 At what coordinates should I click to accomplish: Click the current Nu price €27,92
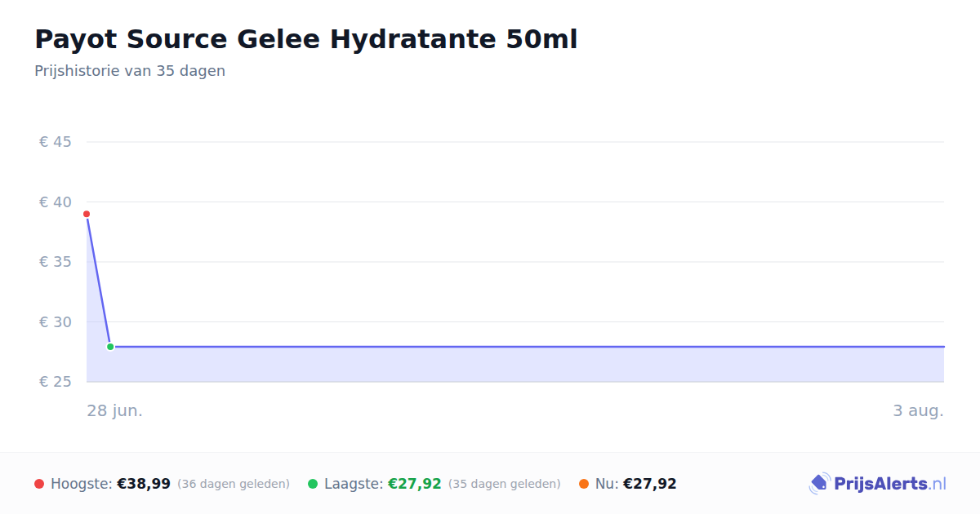point(650,484)
